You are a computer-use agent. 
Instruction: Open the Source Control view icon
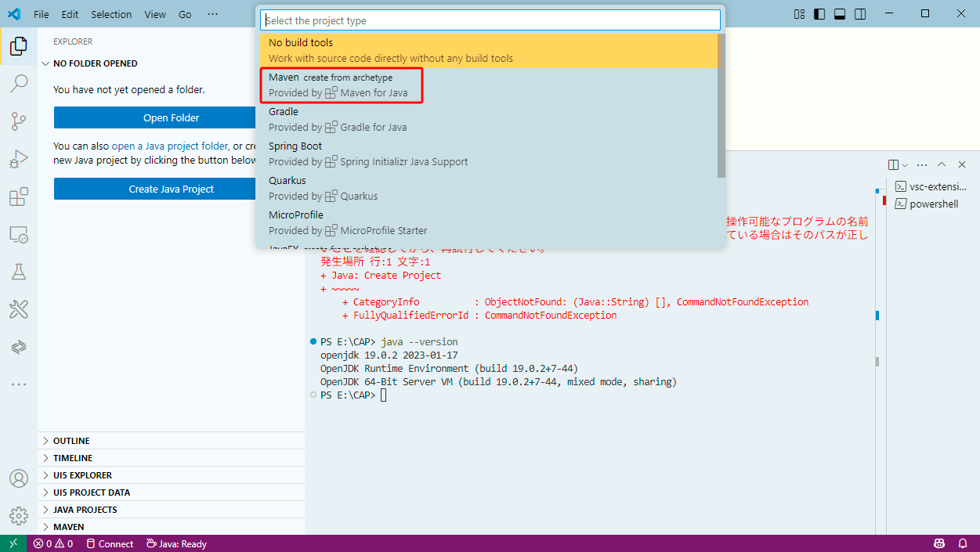[19, 121]
